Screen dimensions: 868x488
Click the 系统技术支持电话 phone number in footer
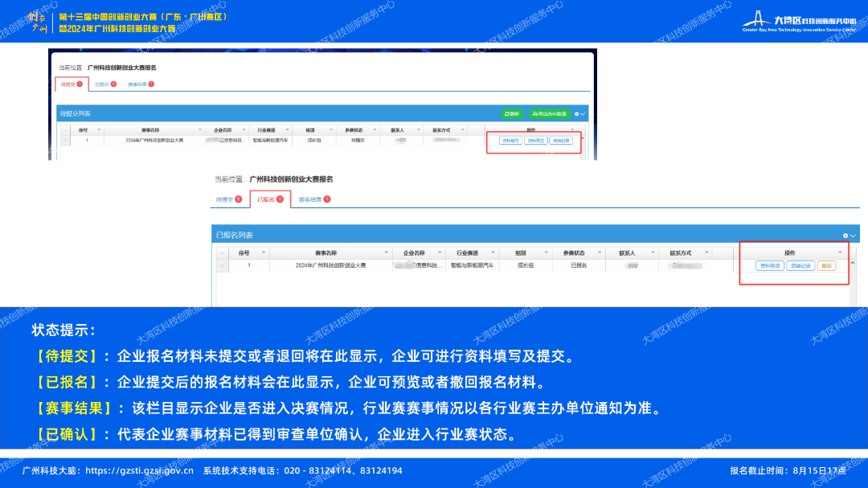343,471
